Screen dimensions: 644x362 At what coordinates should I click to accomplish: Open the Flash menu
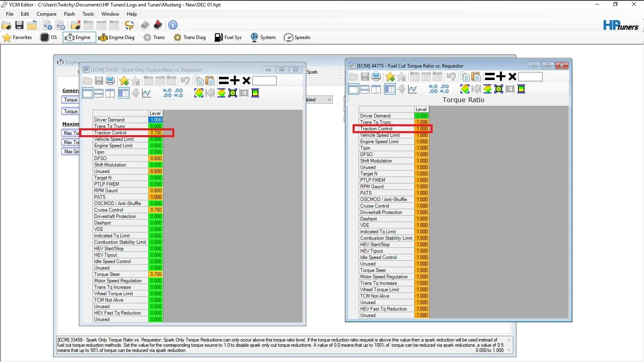(69, 14)
